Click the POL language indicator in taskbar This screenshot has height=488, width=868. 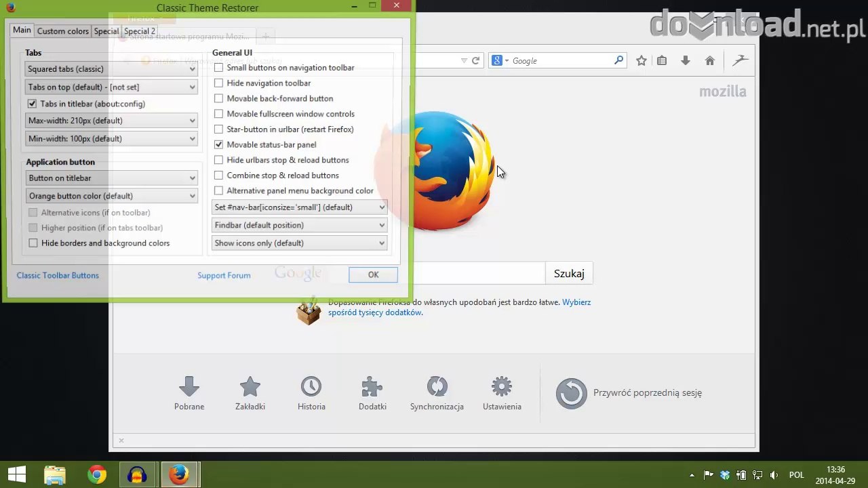tap(797, 475)
